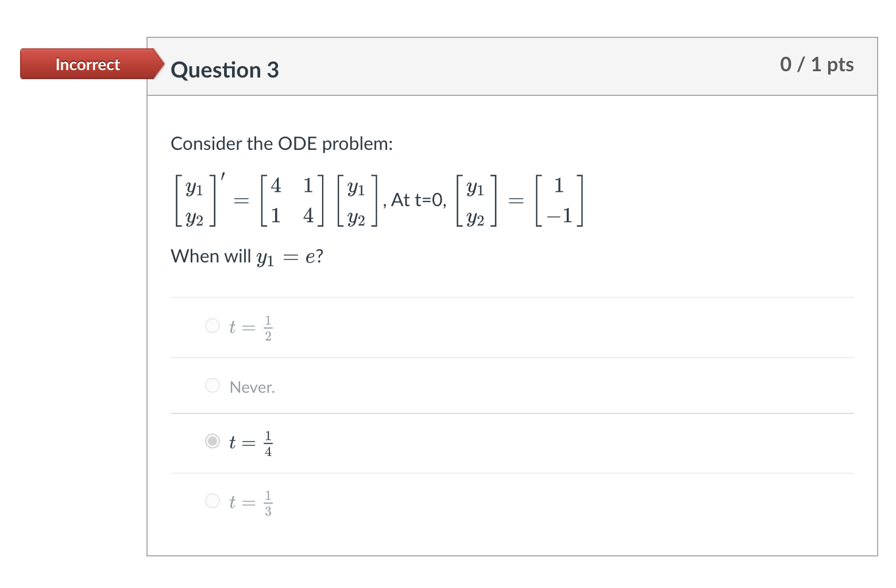Click the t = 1/3 answer label
896x588 pixels.
click(250, 502)
